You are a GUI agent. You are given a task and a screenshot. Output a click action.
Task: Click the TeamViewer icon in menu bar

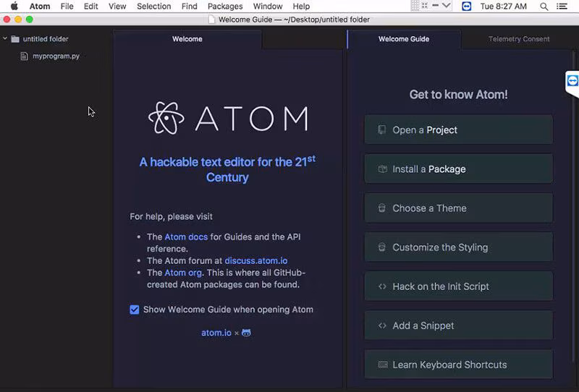coord(466,7)
